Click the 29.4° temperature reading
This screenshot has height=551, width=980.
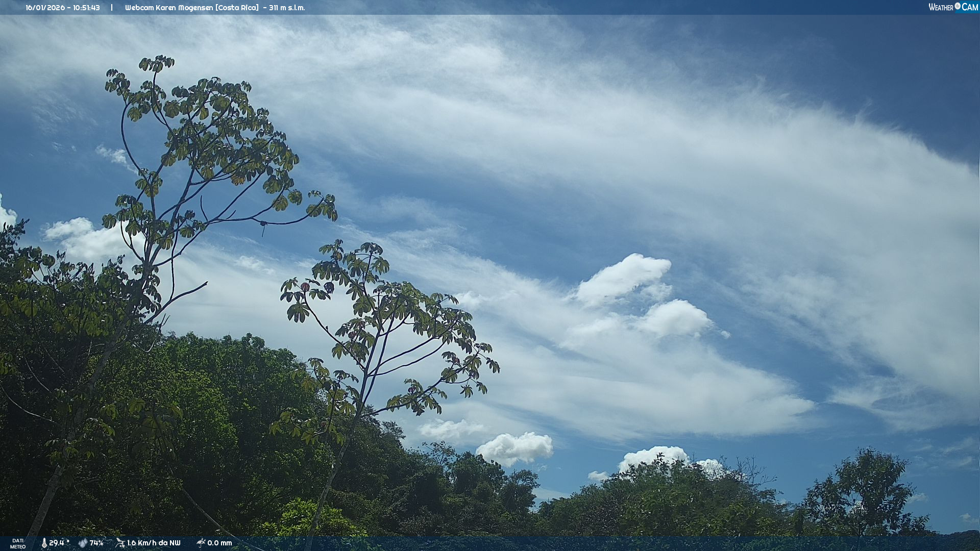coord(59,543)
